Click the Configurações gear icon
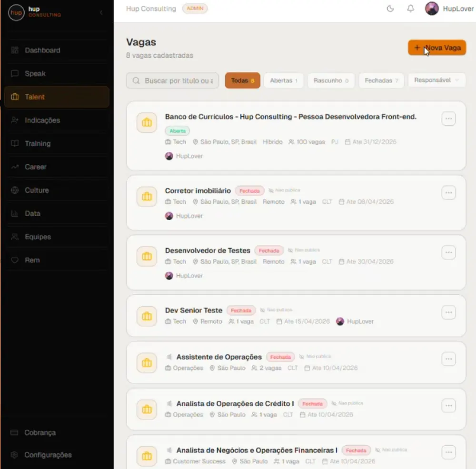The height and width of the screenshot is (469, 476). [x=14, y=455]
